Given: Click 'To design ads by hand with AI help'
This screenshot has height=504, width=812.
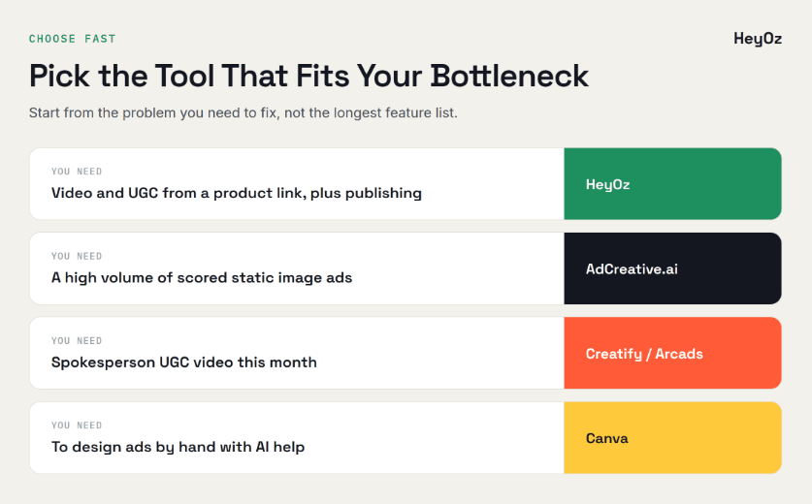Looking at the screenshot, I should 178,447.
